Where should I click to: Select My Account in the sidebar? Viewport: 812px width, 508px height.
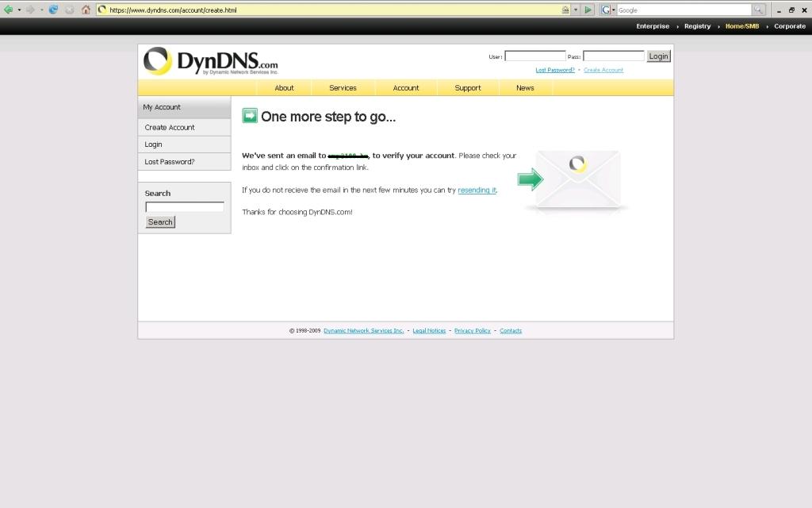(x=184, y=107)
